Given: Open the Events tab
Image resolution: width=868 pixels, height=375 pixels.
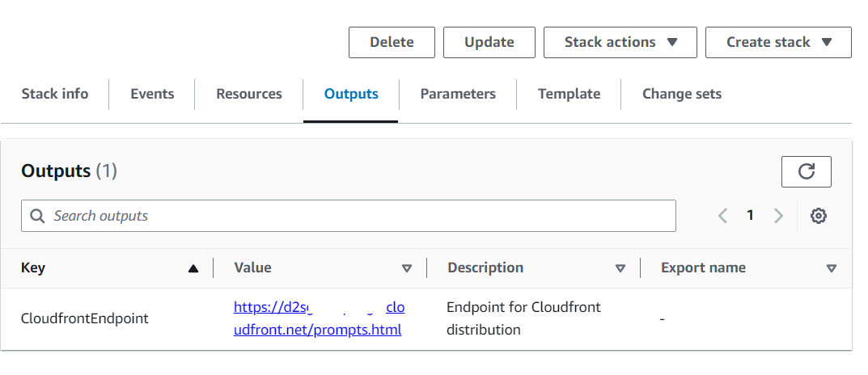Looking at the screenshot, I should click(152, 94).
